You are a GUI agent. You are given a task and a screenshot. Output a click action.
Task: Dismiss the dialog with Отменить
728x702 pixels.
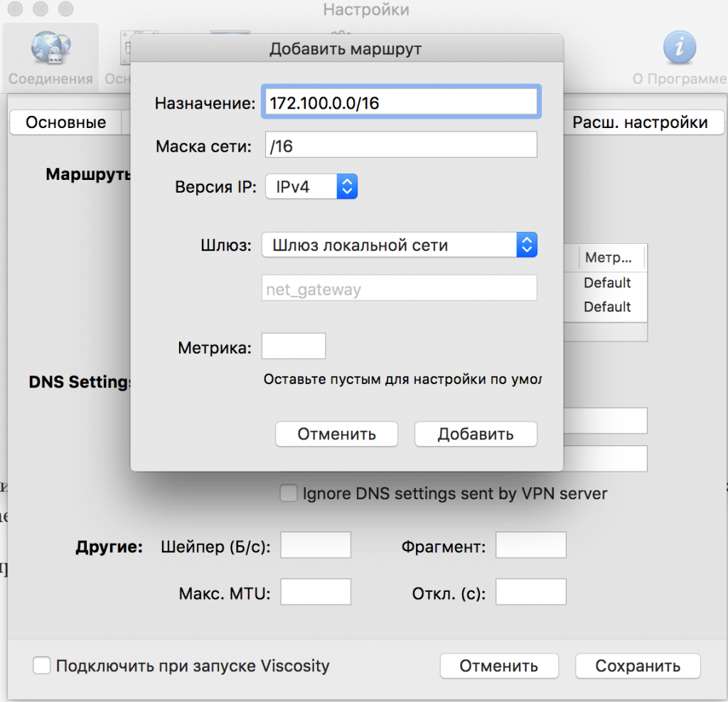[x=336, y=434]
